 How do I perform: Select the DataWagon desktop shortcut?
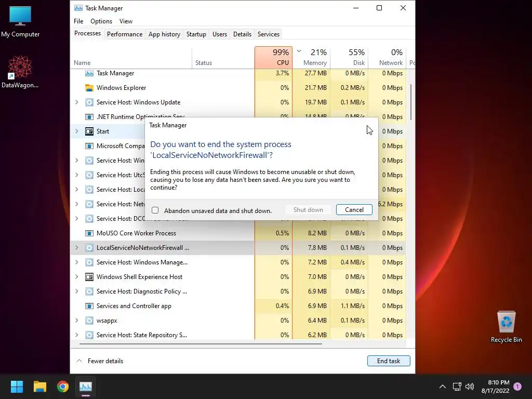[20, 72]
